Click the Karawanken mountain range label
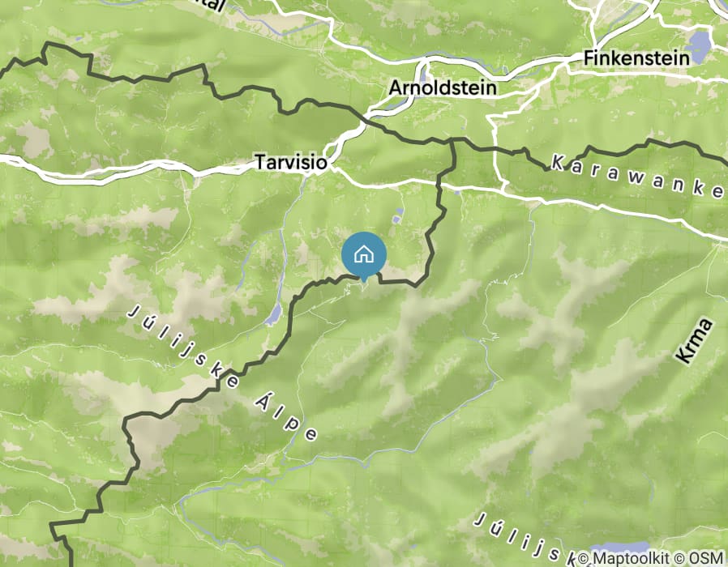 [637, 177]
